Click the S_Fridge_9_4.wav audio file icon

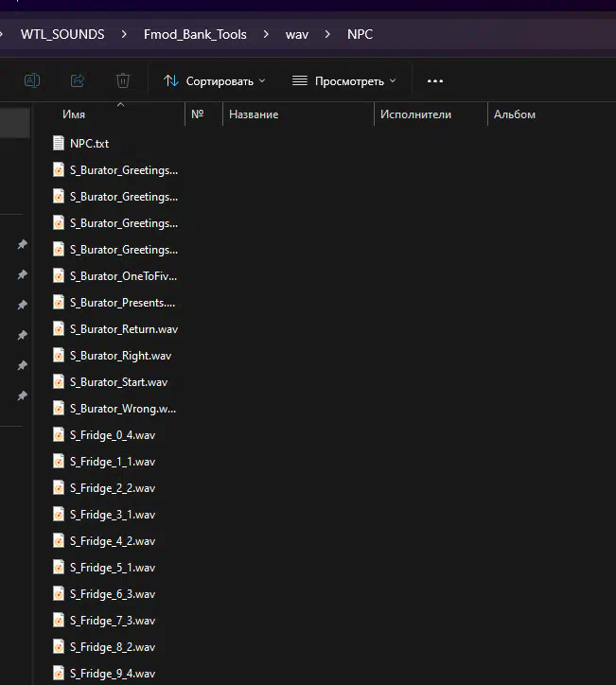click(x=59, y=674)
